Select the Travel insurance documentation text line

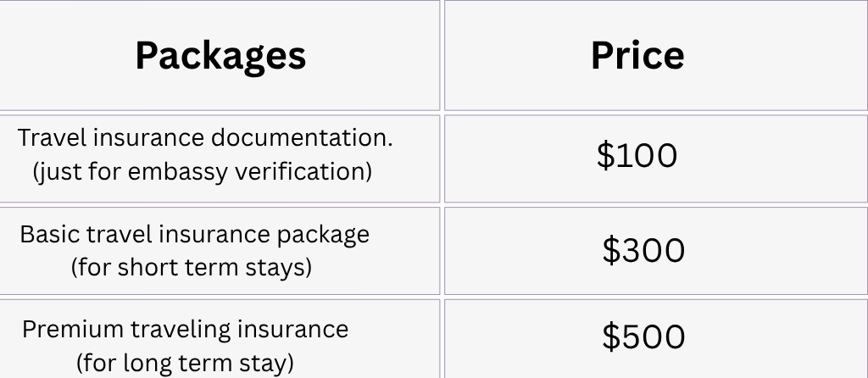pos(205,138)
